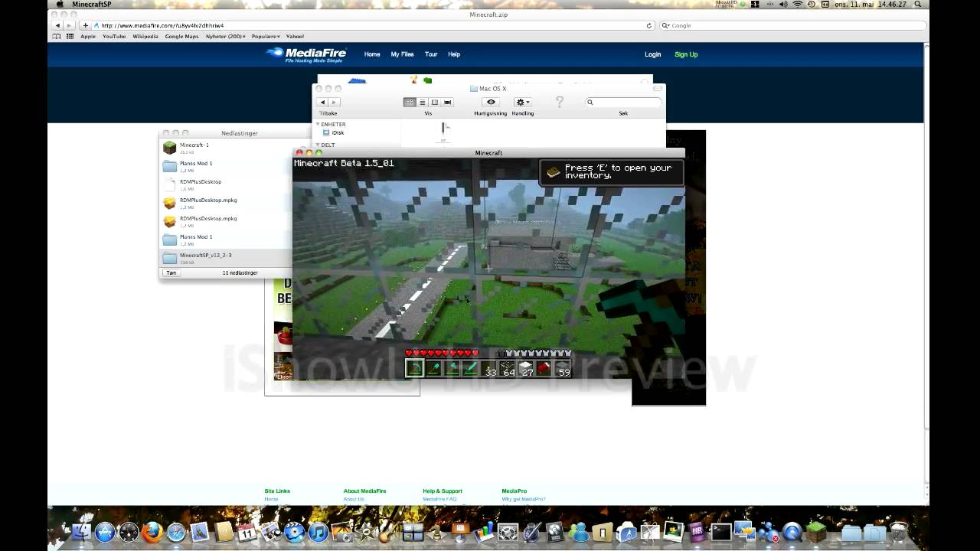Go forward in the Mac OS X Finder window

pyautogui.click(x=334, y=102)
